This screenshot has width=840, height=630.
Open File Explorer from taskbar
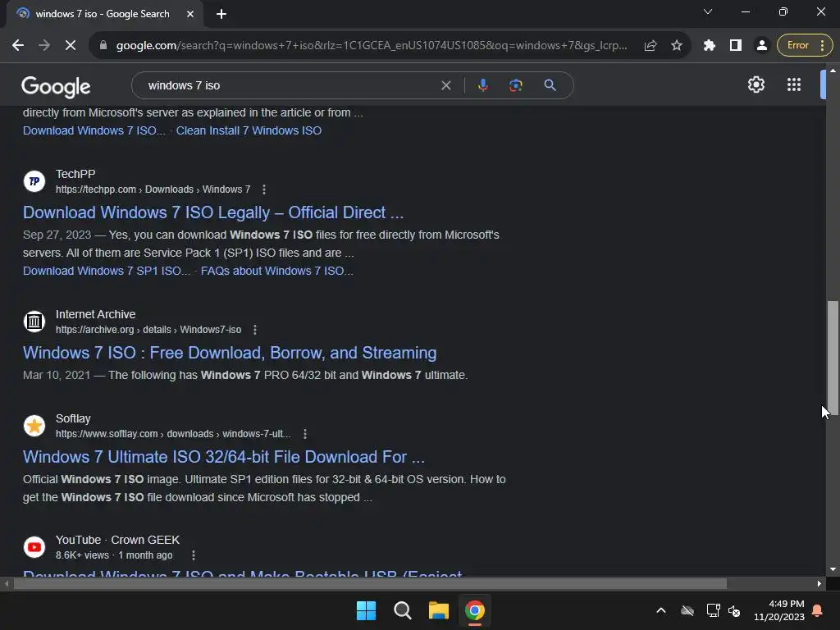click(x=439, y=610)
